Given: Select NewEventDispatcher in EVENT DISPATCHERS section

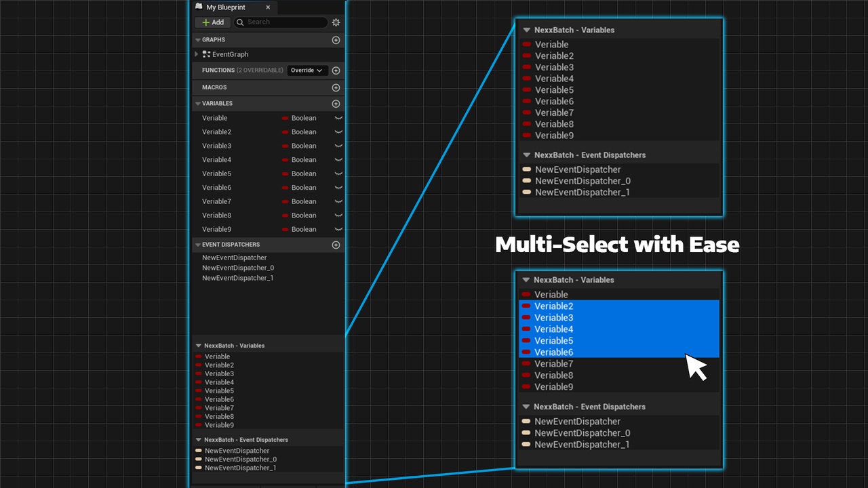Looking at the screenshot, I should [x=234, y=258].
